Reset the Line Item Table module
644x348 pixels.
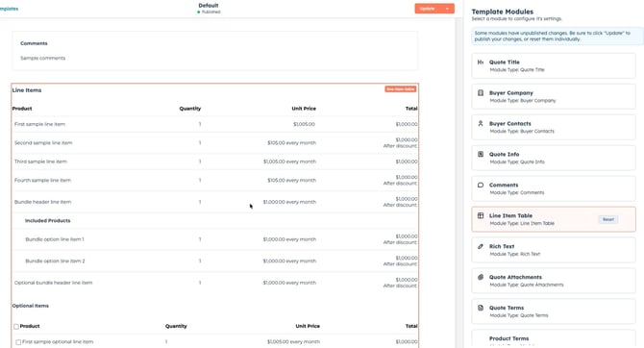pos(607,219)
